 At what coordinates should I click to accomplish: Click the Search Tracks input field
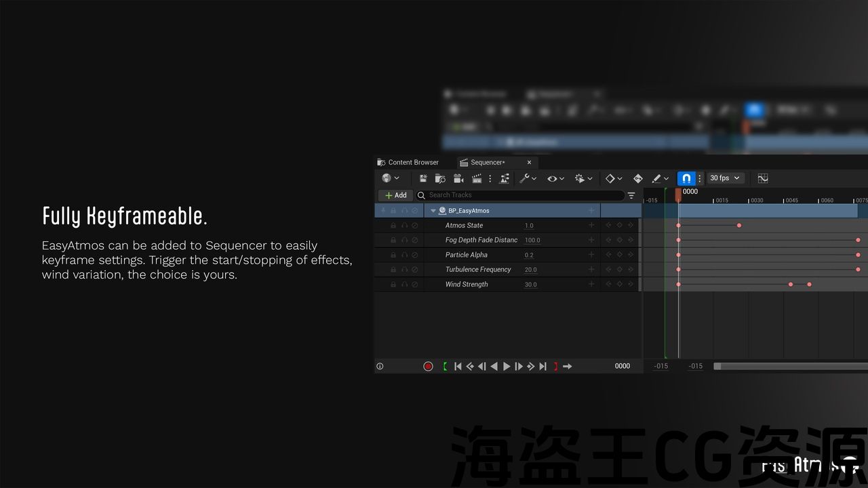[522, 195]
